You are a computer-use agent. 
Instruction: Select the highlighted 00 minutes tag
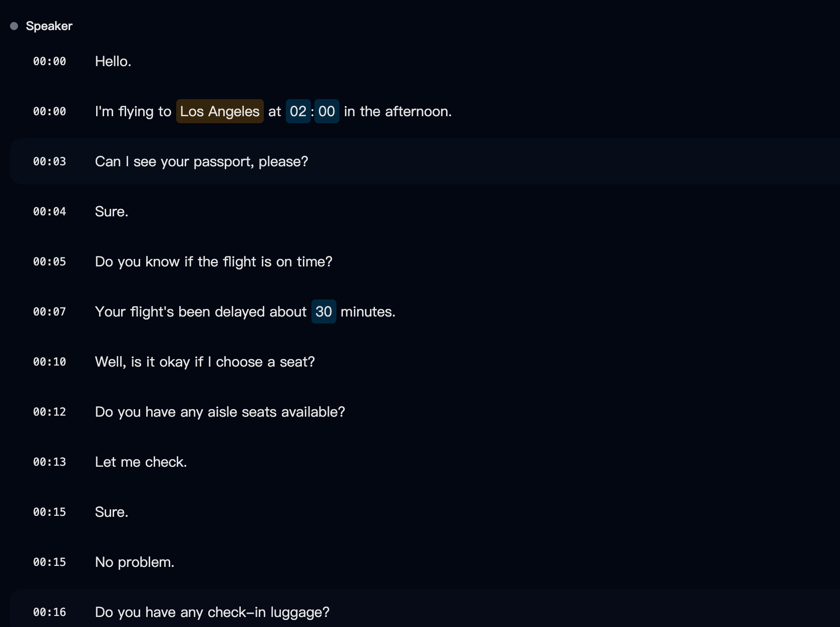coord(327,111)
